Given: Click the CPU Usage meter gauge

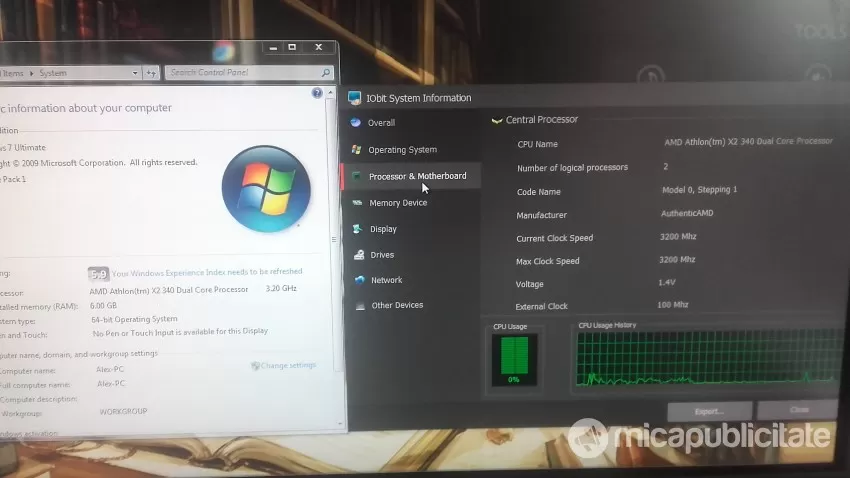Looking at the screenshot, I should (x=514, y=360).
